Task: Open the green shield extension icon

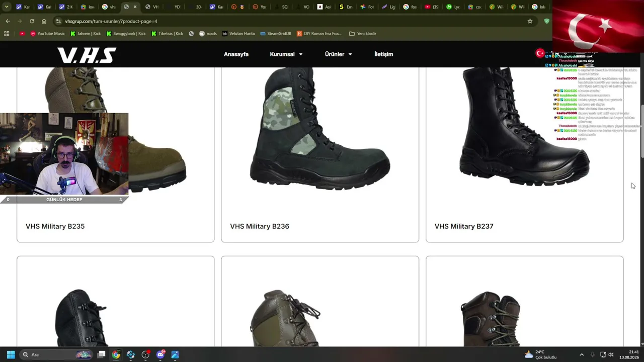Action: click(x=547, y=21)
